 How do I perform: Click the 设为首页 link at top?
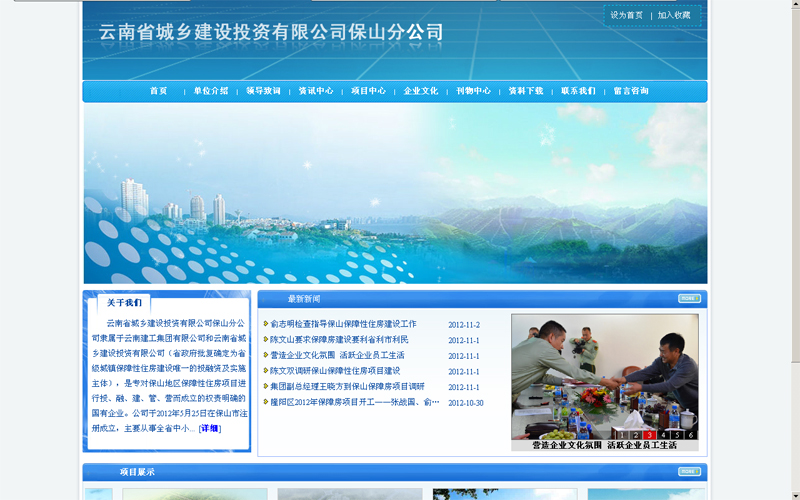627,15
